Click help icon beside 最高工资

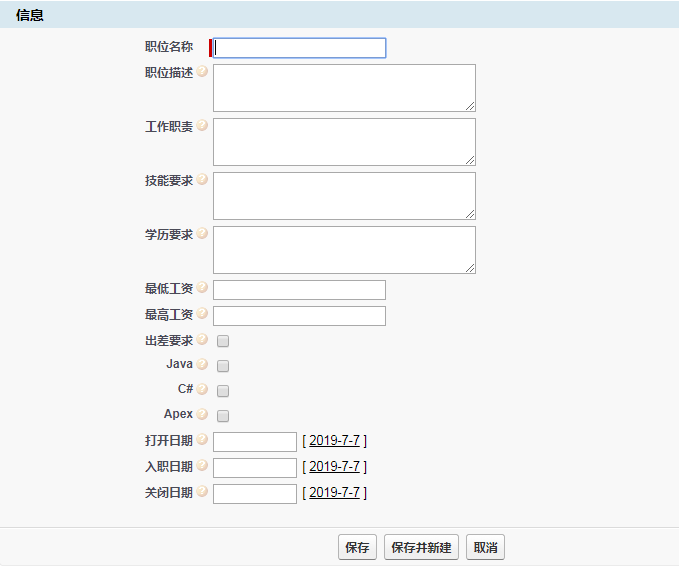click(x=202, y=314)
